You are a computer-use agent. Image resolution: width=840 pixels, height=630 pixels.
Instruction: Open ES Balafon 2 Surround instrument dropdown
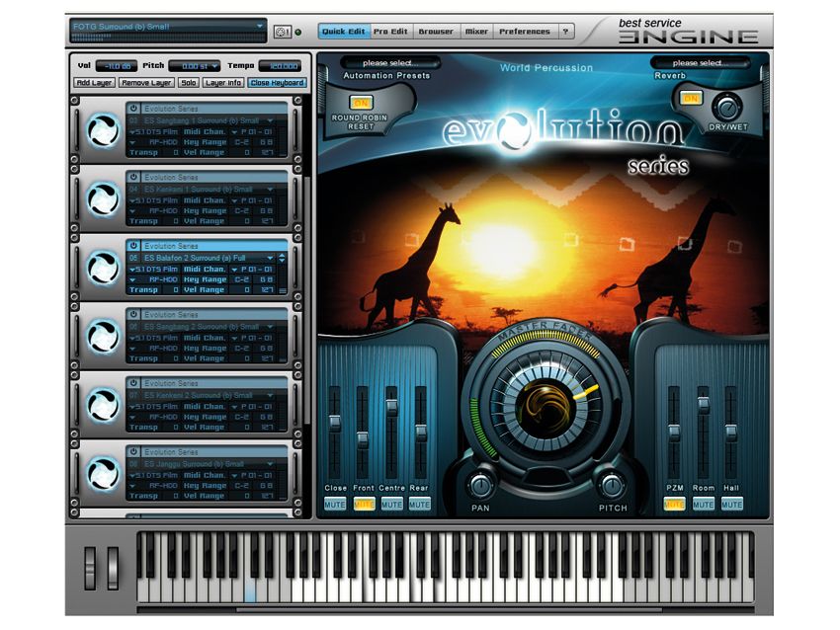tap(270, 258)
